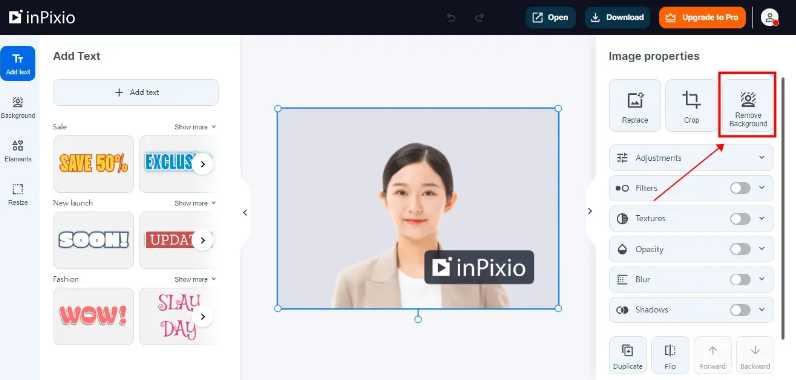The image size is (796, 380).
Task: Click bottom-right image resize handle
Action: click(x=558, y=308)
